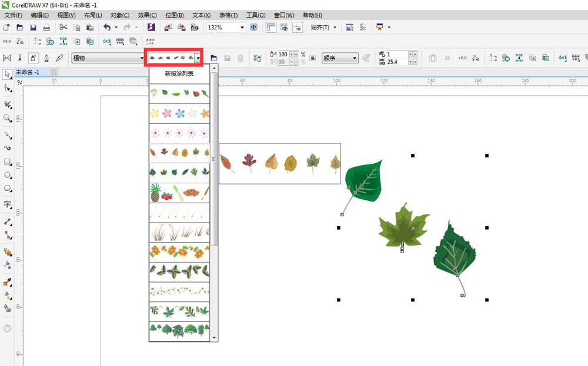Image resolution: width=588 pixels, height=366 pixels.
Task: Toggle the Sprayer mode in property bar
Action: pos(34,58)
